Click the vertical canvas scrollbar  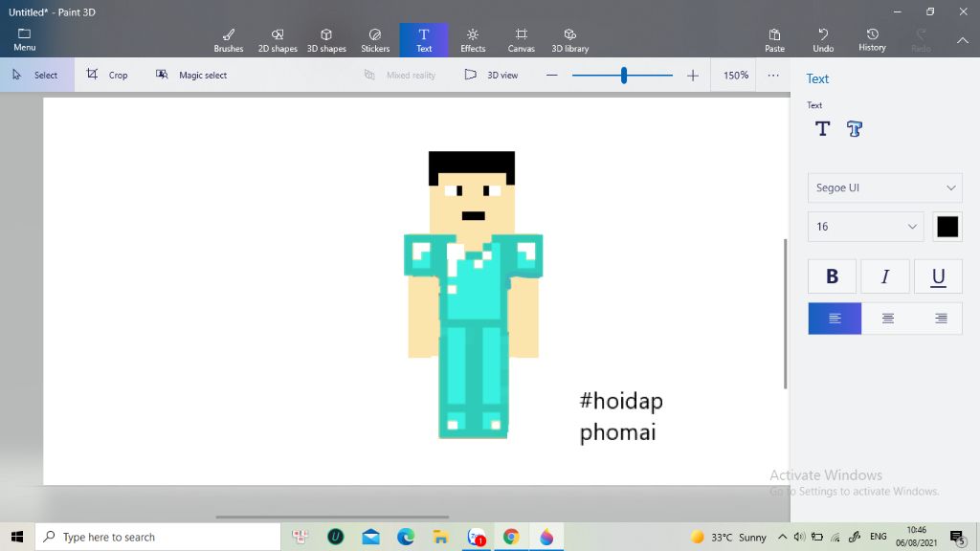pyautogui.click(x=785, y=314)
